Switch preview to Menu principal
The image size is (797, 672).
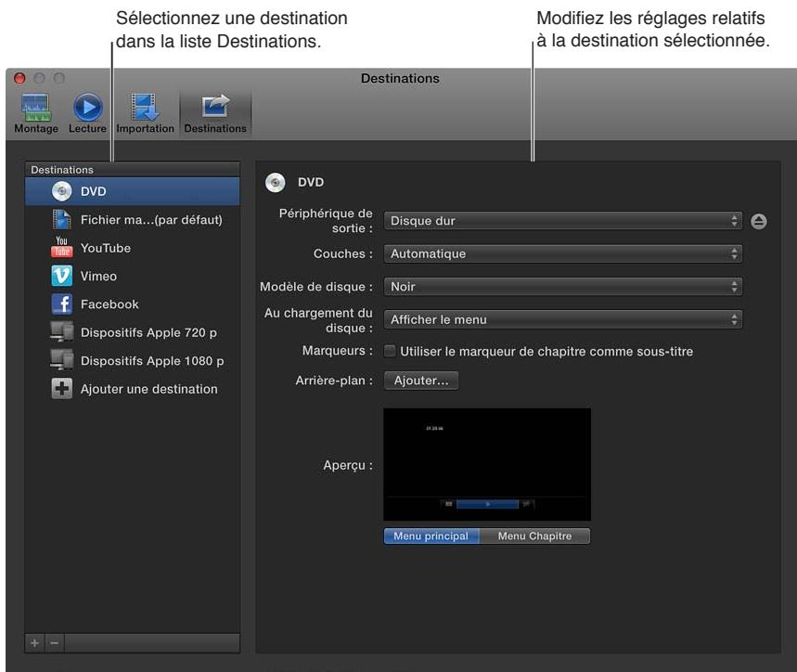pyautogui.click(x=431, y=536)
